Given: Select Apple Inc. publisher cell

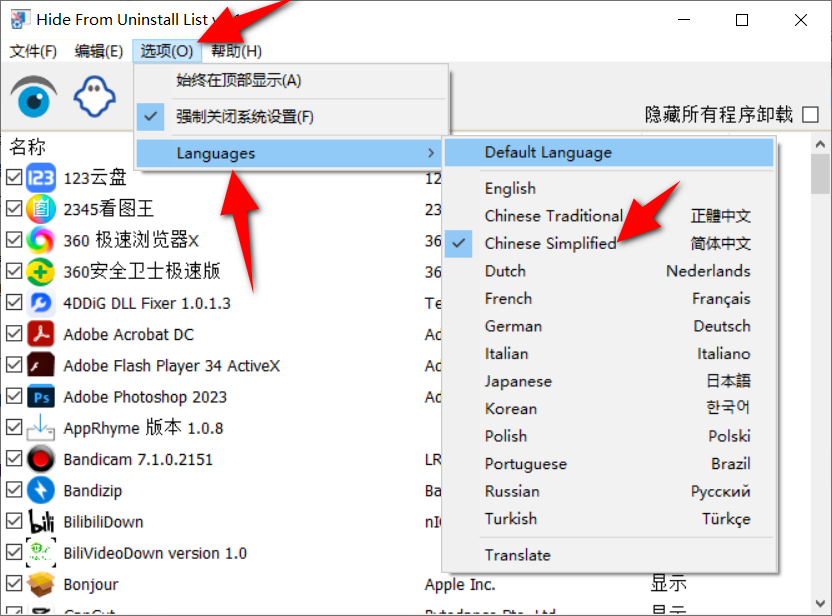Looking at the screenshot, I should point(460,584).
